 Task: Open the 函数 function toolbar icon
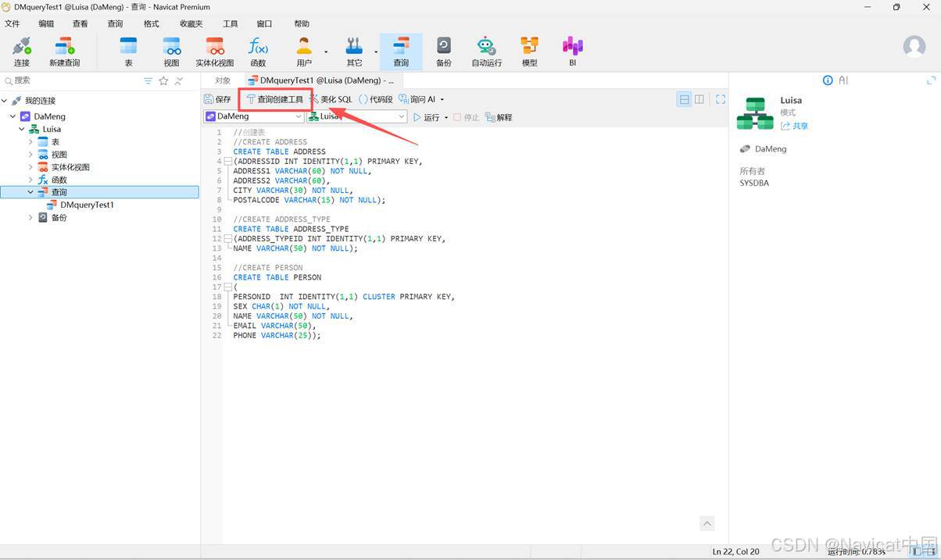[258, 52]
